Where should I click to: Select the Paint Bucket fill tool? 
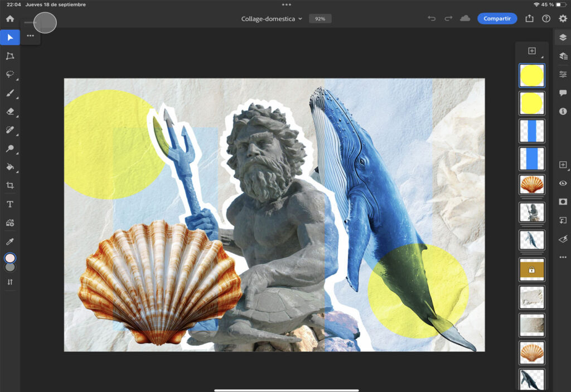9,166
